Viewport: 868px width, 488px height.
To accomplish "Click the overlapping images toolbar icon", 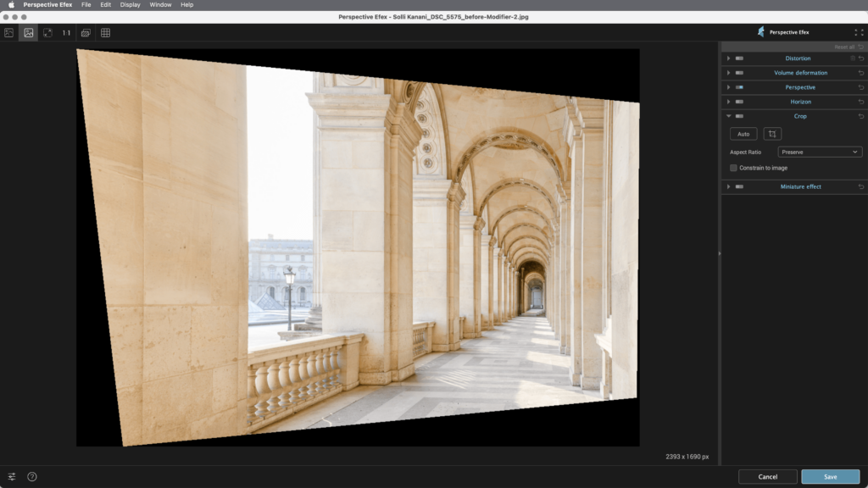I will click(x=86, y=33).
